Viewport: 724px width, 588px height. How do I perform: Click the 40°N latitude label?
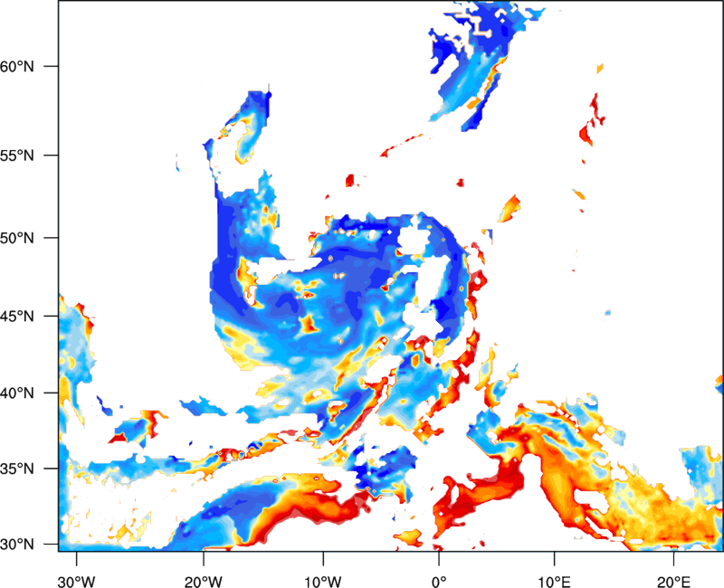(x=17, y=394)
